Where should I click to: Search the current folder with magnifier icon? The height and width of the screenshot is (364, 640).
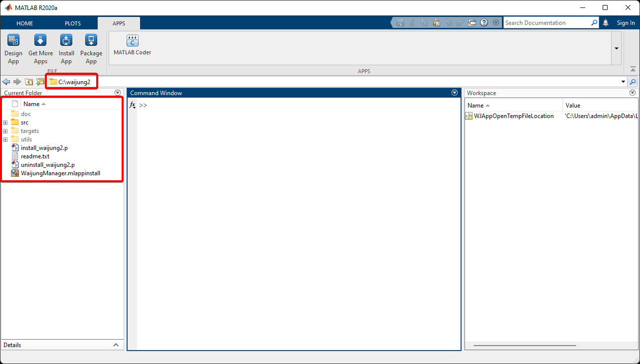coord(633,82)
